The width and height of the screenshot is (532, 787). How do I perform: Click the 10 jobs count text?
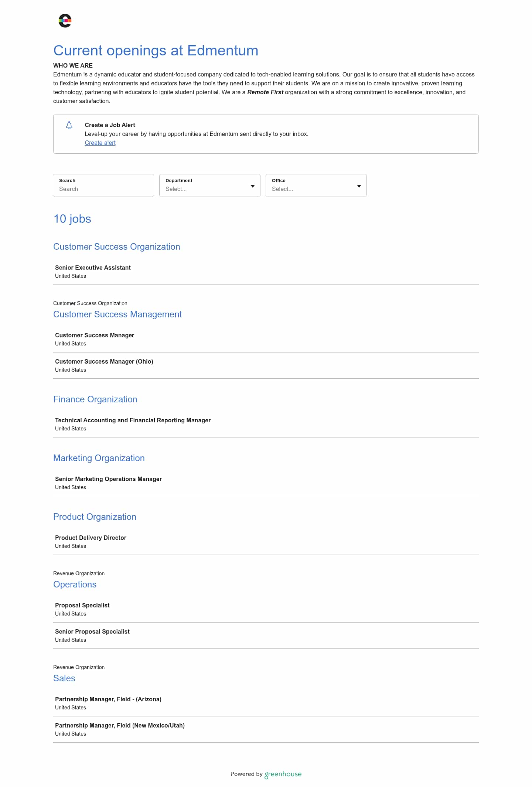72,219
